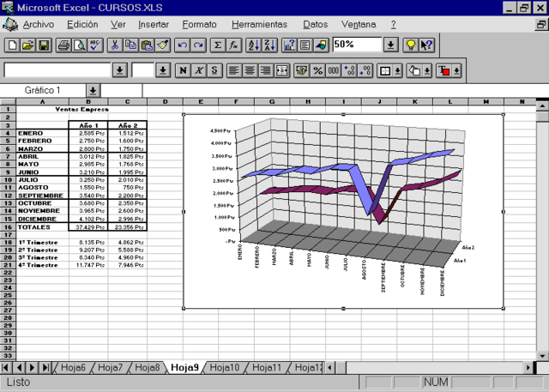Toggle Underline (S) formatting
Image resolution: width=549 pixels, height=392 pixels.
point(214,70)
